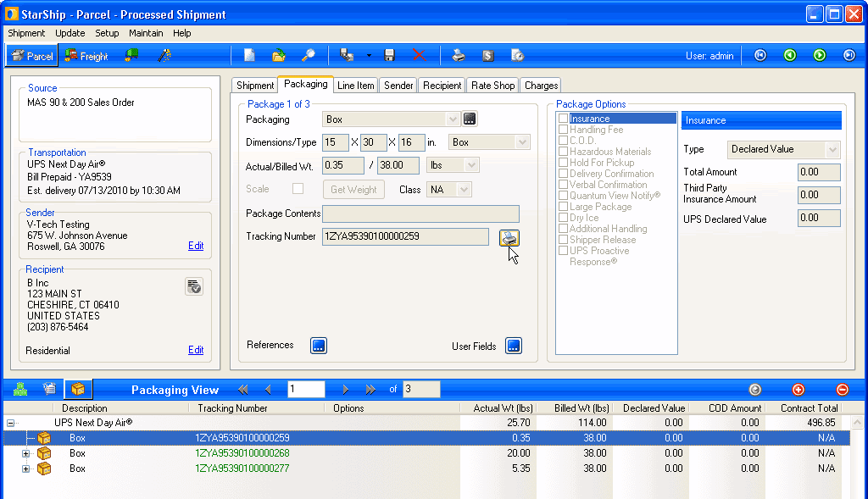Open the Setup menu
The width and height of the screenshot is (868, 499).
click(107, 33)
